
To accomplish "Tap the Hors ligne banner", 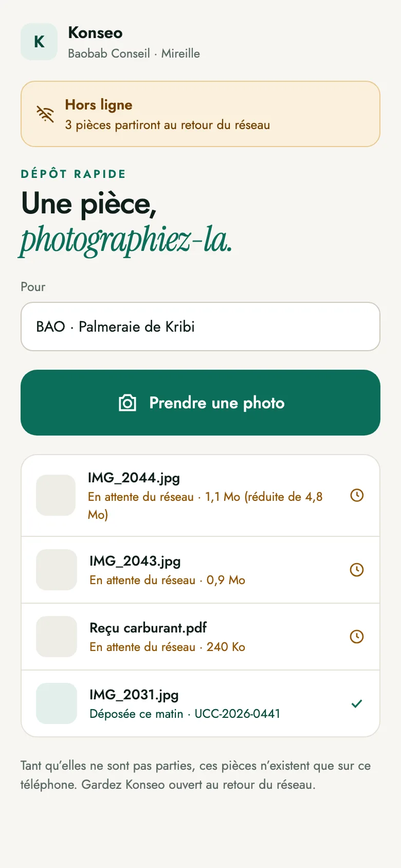I will click(x=200, y=114).
